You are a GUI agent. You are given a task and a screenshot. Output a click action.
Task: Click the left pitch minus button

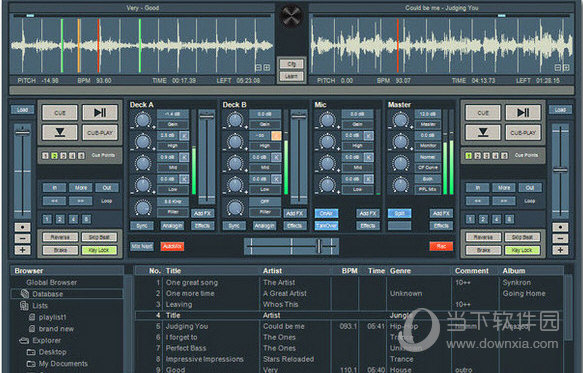22,238
